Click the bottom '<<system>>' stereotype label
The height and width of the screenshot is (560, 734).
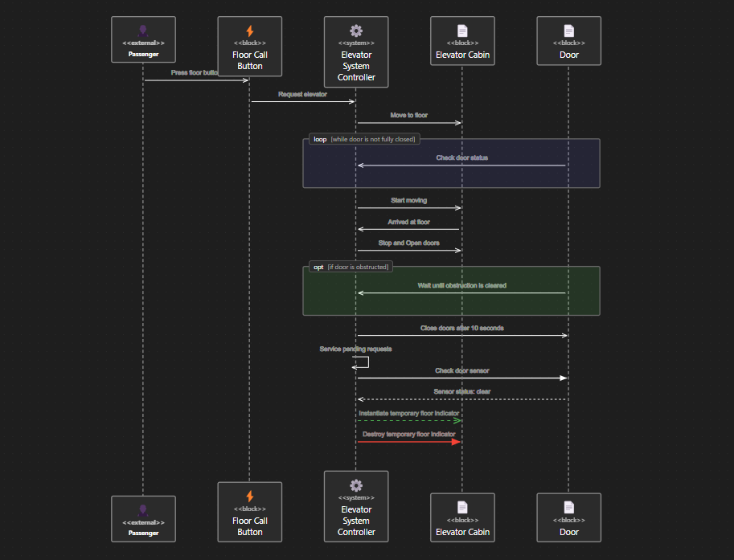coord(356,498)
